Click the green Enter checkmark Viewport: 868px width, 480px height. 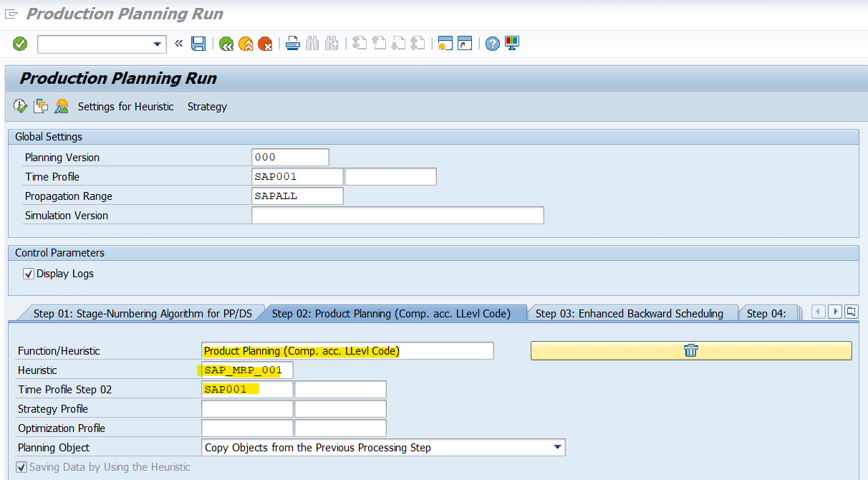pos(19,43)
